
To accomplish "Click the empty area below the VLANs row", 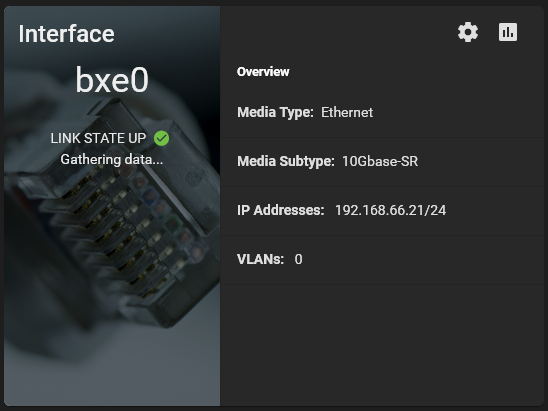I will [x=382, y=345].
